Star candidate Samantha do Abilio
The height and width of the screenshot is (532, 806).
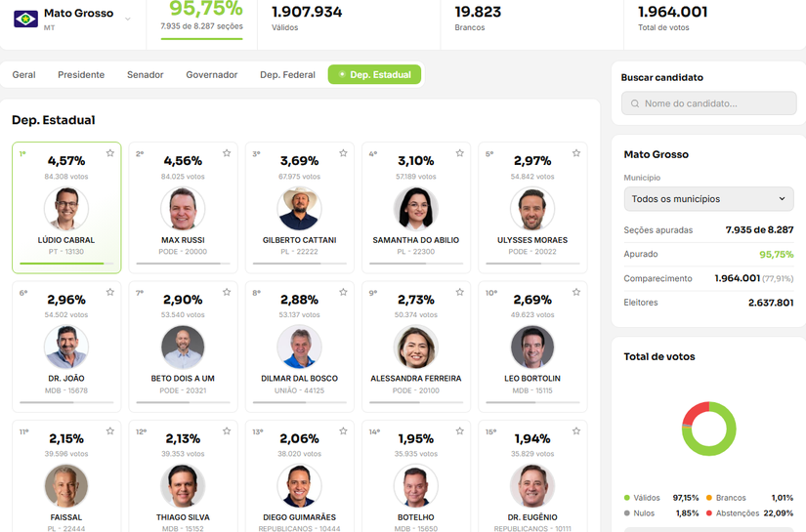click(459, 153)
